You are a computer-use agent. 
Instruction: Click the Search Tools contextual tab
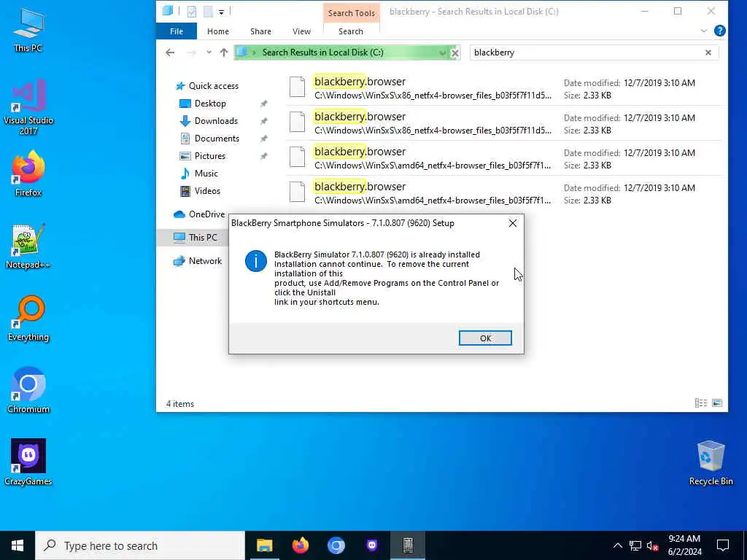(351, 13)
